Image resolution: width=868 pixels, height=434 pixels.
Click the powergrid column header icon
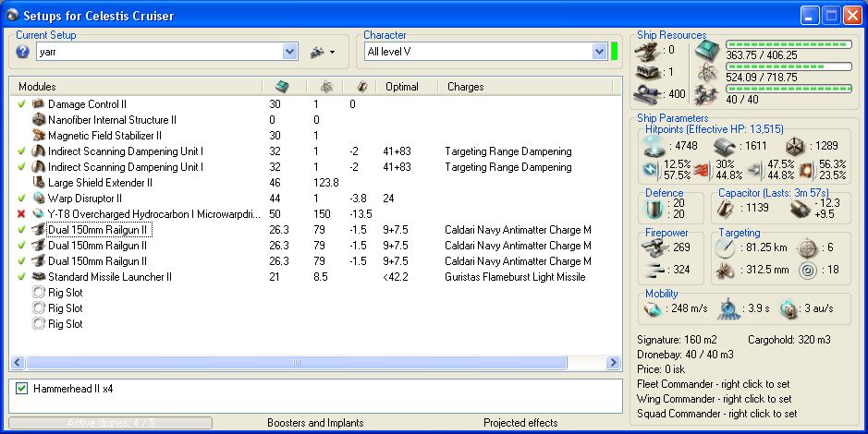(326, 87)
